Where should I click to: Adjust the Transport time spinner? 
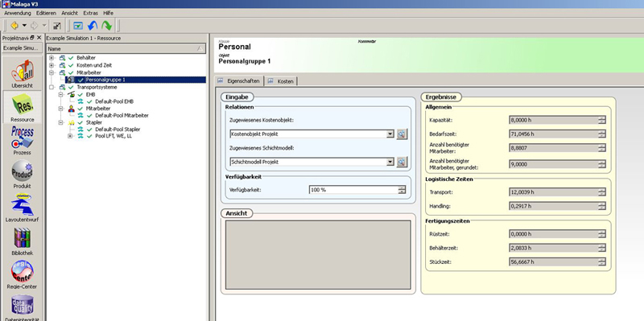click(x=601, y=192)
